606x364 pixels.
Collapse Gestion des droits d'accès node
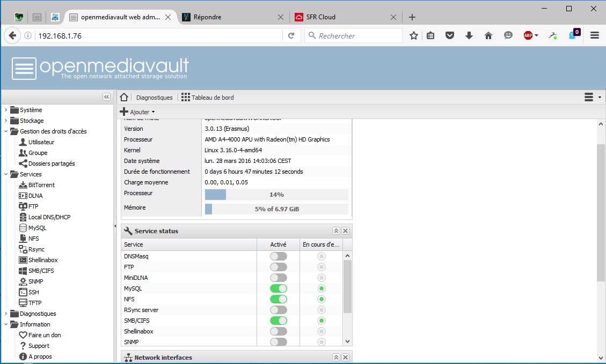click(6, 131)
